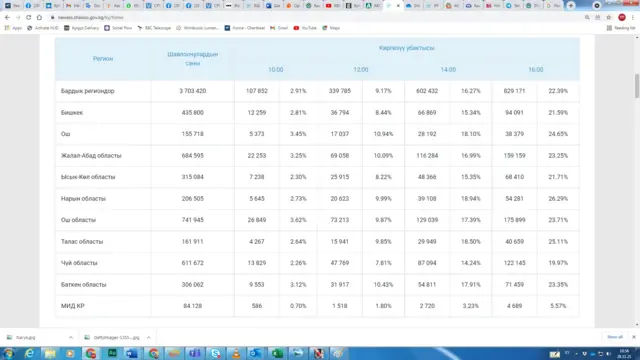The width and height of the screenshot is (640, 360).
Task: Select the Жалал-Абад областы row label
Action: coord(91,156)
